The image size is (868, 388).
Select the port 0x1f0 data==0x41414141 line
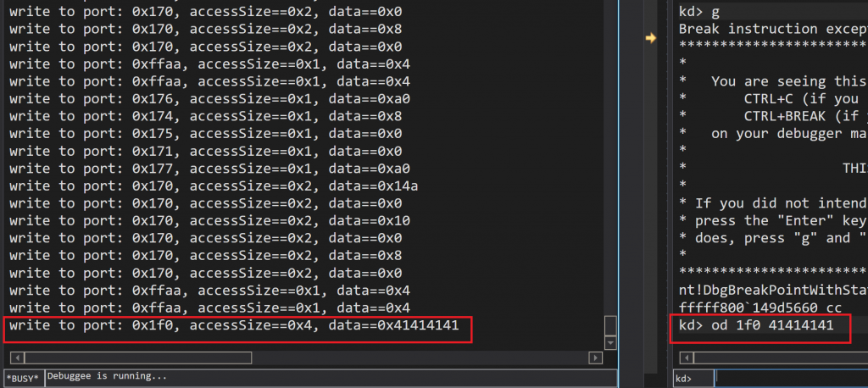234,325
